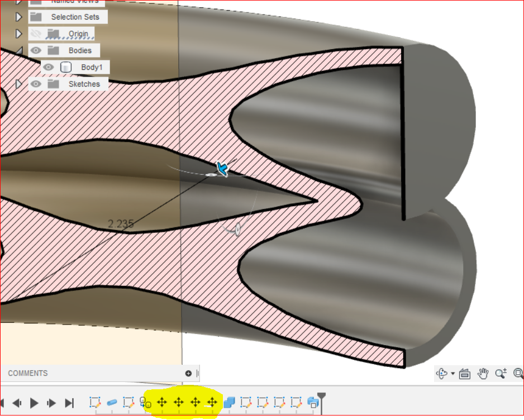Expand the Origin node

[x=19, y=34]
